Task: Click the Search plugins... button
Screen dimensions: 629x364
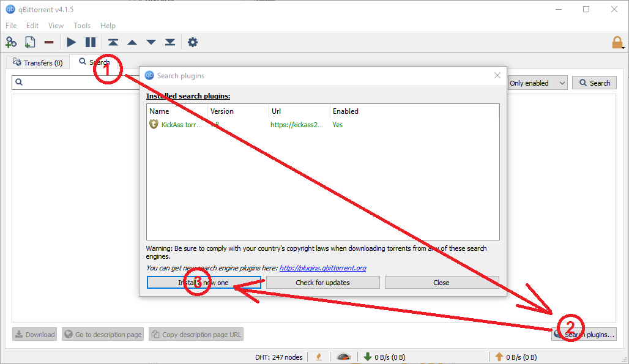Action: 584,335
